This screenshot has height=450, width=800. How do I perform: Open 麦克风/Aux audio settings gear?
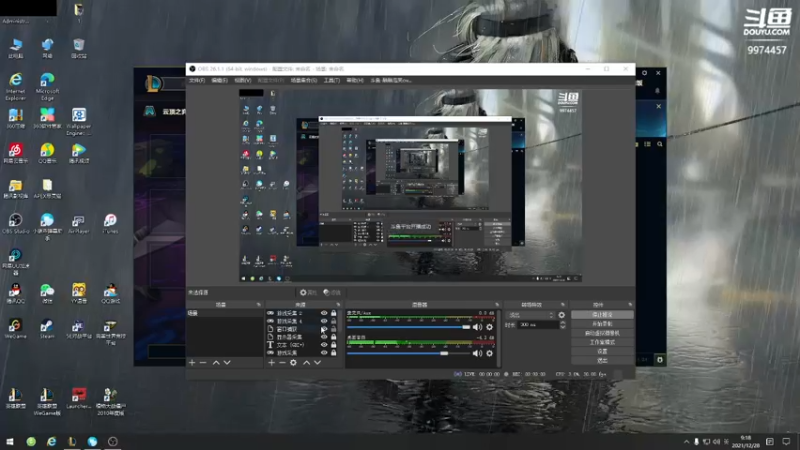(489, 327)
